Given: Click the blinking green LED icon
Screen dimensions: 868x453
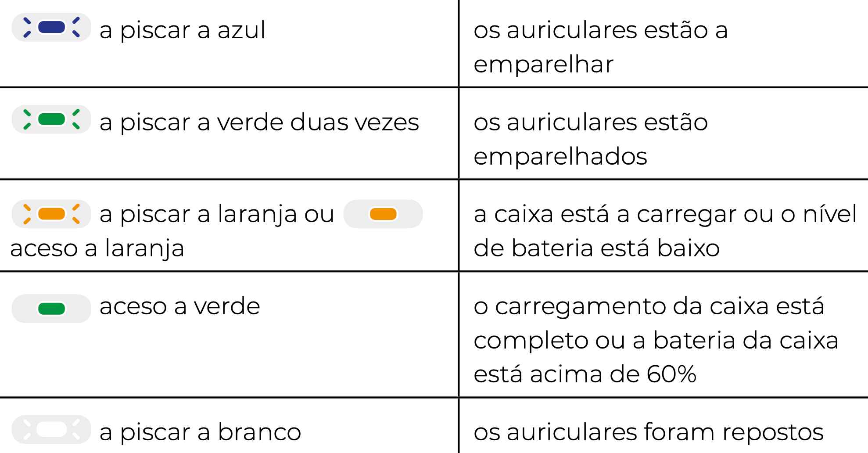Looking at the screenshot, I should [x=51, y=119].
